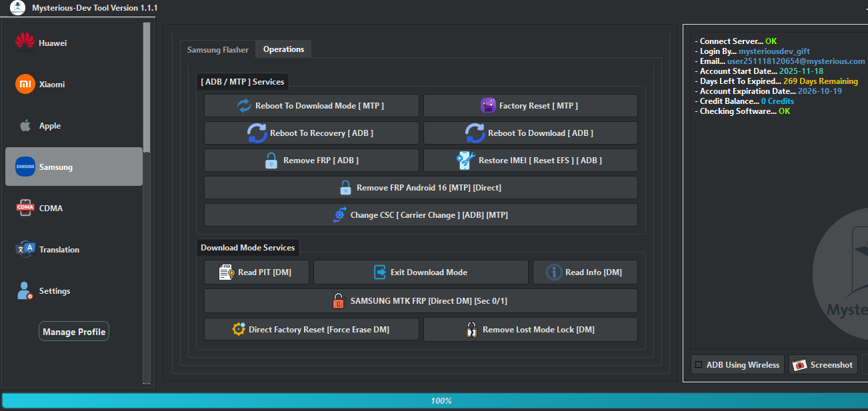Viewport: 868px width, 411px height.
Task: Click the mysteriousdev_gift login link
Action: tap(773, 51)
